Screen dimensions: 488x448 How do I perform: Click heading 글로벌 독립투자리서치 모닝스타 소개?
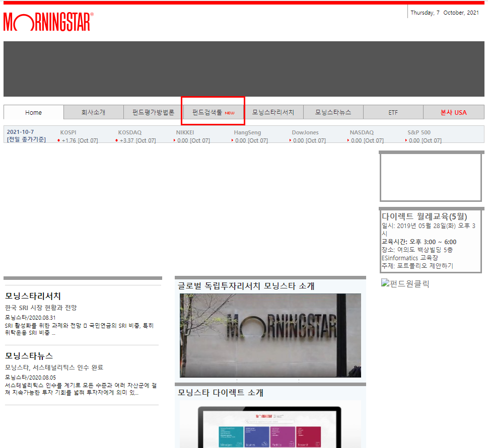(x=246, y=286)
